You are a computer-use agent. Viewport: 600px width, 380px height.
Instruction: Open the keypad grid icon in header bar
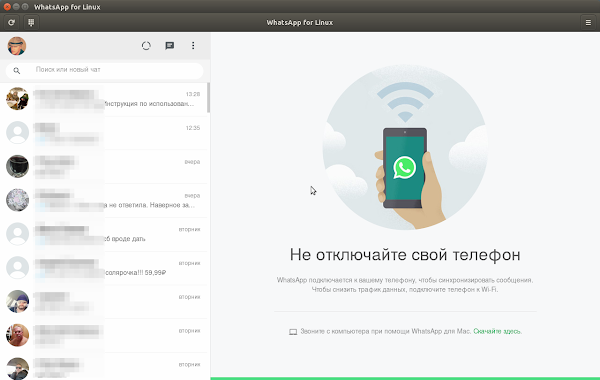click(31, 23)
